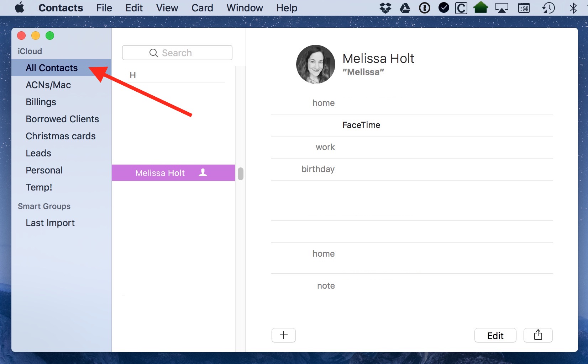Screen dimensions: 588x364
Task: Open the Dropbox menu bar icon
Action: (385, 7)
